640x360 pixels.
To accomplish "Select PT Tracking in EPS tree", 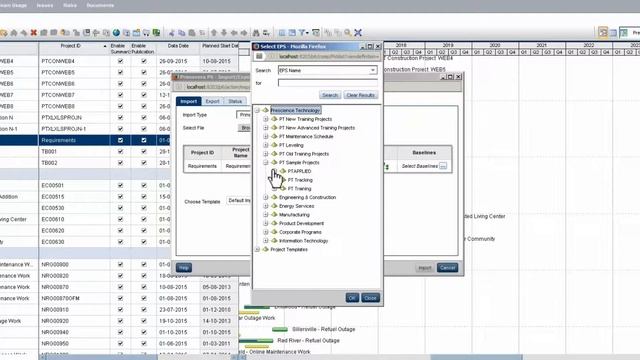I will click(300, 180).
